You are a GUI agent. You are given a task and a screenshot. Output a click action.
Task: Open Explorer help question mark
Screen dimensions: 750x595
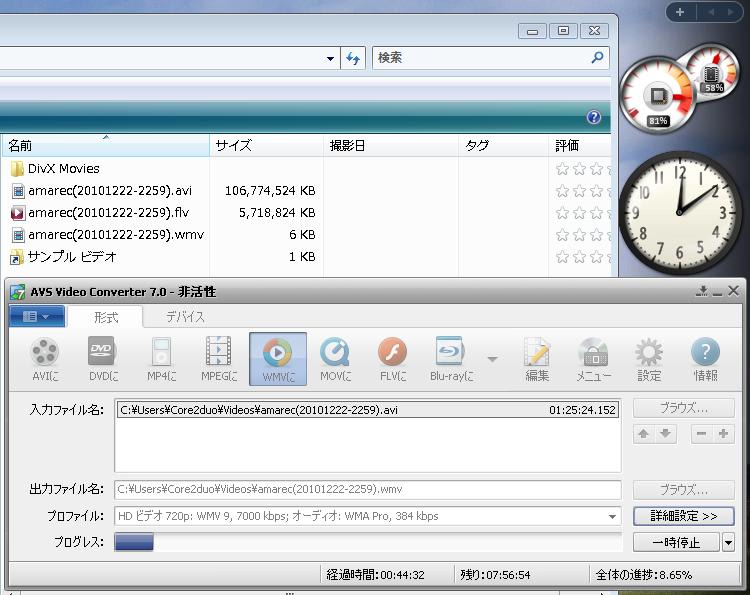pos(594,117)
